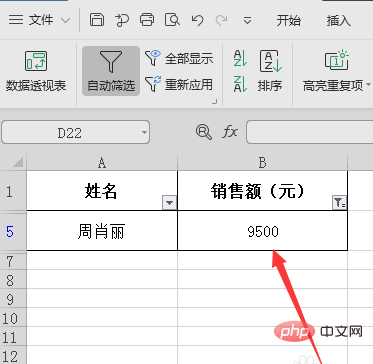Viewport: 373px width, 364px height.
Task: Click the undo arrow icon
Action: [197, 20]
